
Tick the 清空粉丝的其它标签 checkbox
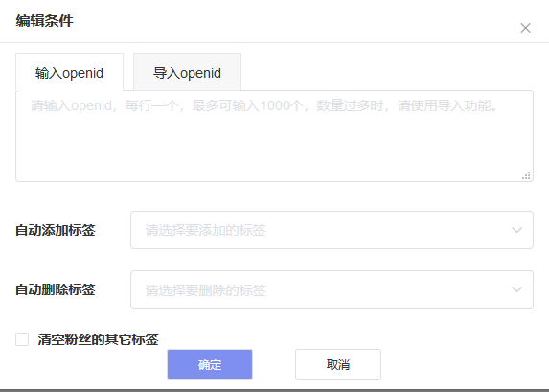[22, 339]
